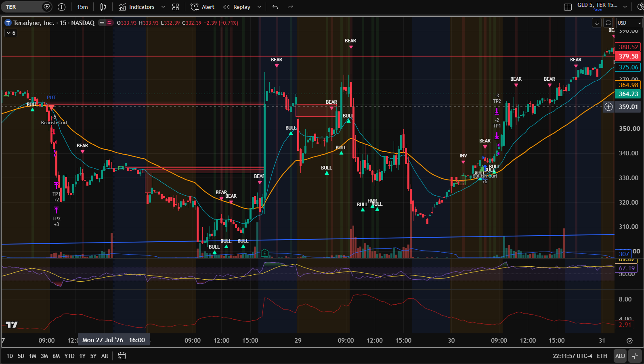Click the Bearish Curl annotation label
644x364 pixels.
point(54,123)
